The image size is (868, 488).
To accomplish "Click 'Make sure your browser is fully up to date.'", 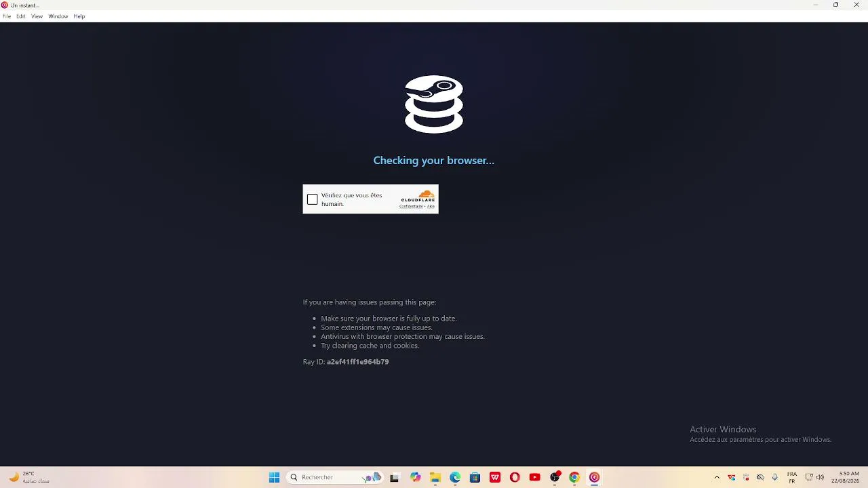I will [x=389, y=319].
